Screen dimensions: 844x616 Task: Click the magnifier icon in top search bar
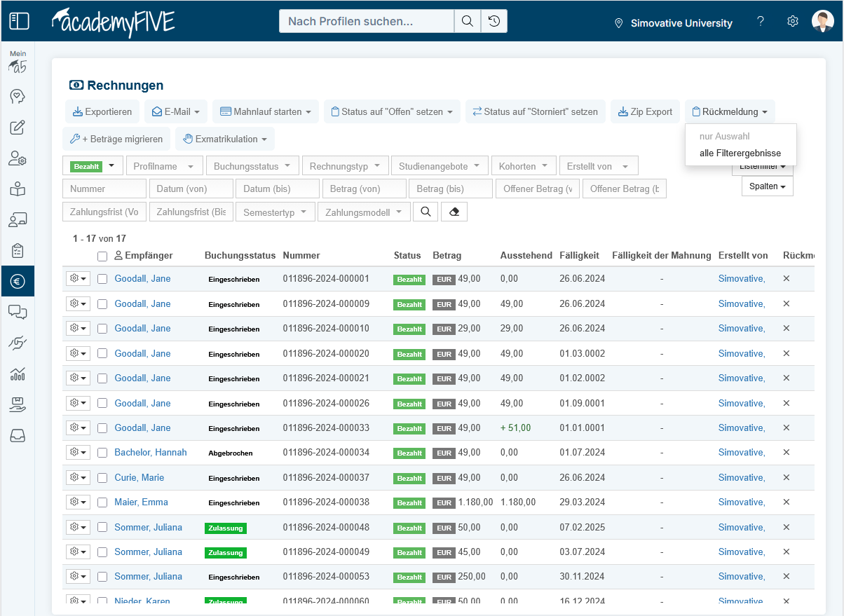pyautogui.click(x=467, y=22)
